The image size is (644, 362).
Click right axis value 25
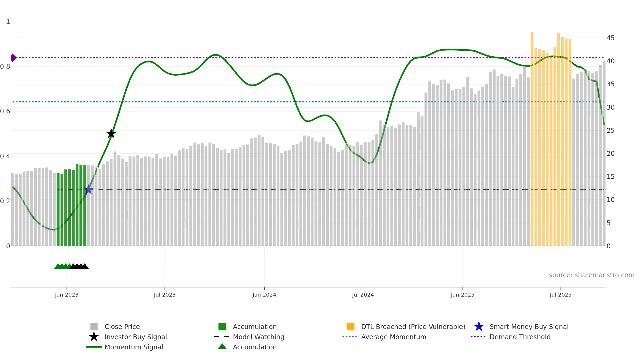point(610,130)
